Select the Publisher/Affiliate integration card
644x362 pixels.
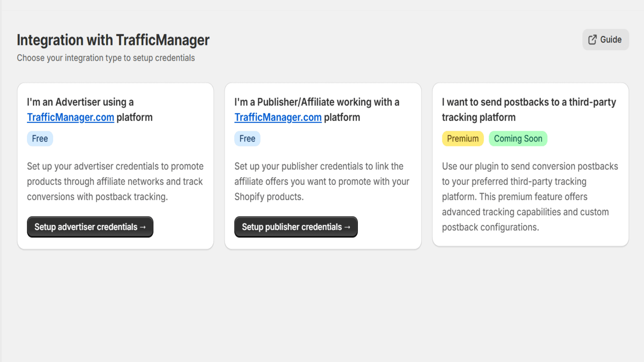coord(323,165)
